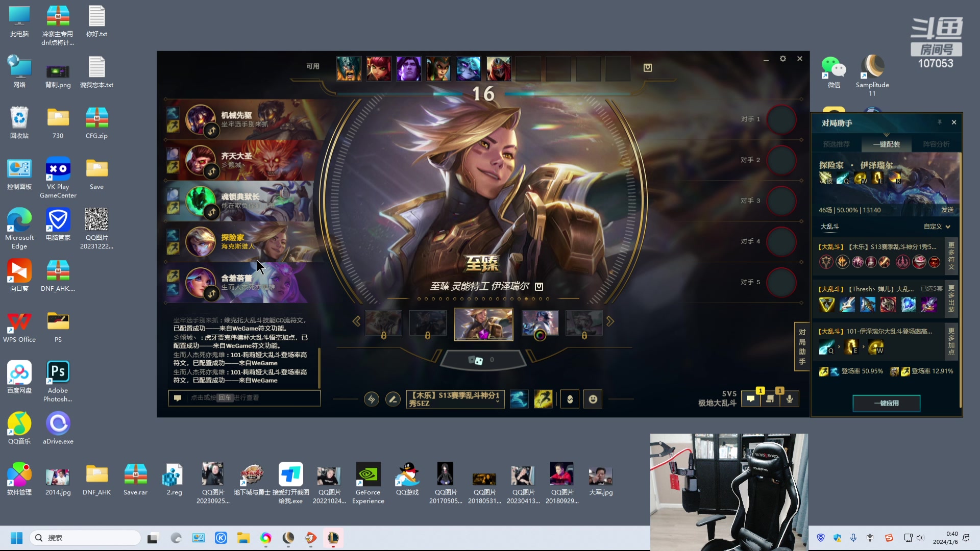The height and width of the screenshot is (551, 980).
Task: Change the Flash summoner spell slot
Action: (543, 399)
